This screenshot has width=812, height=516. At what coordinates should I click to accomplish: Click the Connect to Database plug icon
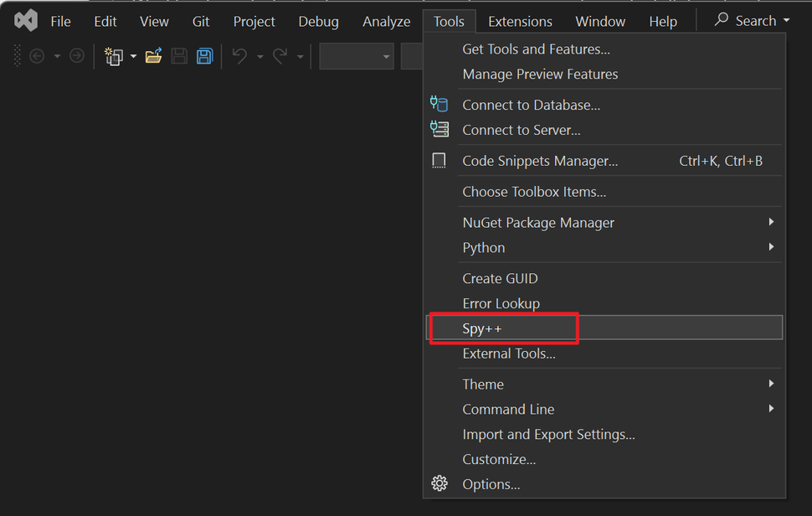click(439, 103)
